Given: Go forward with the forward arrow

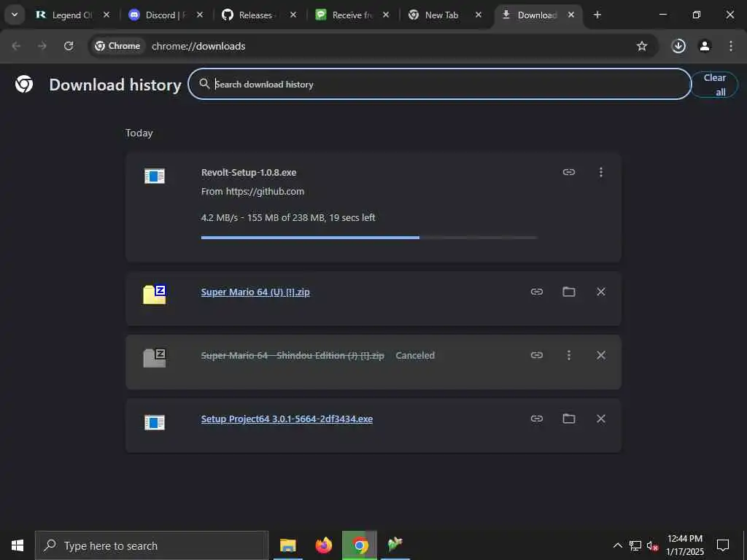Looking at the screenshot, I should (x=42, y=46).
